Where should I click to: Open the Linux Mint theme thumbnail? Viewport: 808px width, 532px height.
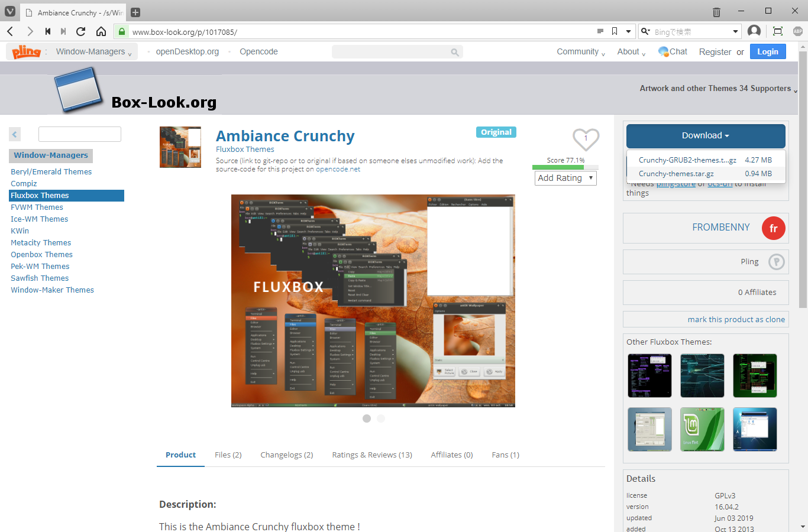[x=702, y=430]
